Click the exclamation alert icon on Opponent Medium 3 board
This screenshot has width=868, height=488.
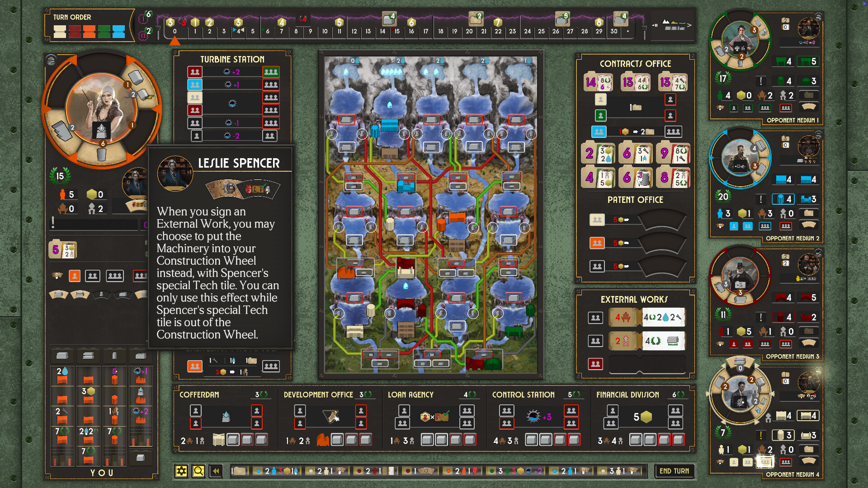point(760,317)
